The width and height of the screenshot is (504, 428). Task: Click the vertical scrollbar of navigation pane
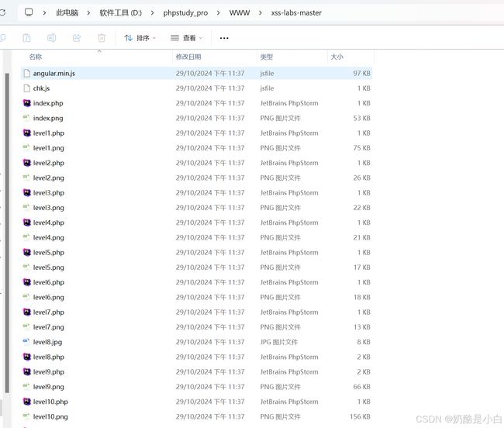pyautogui.click(x=7, y=233)
